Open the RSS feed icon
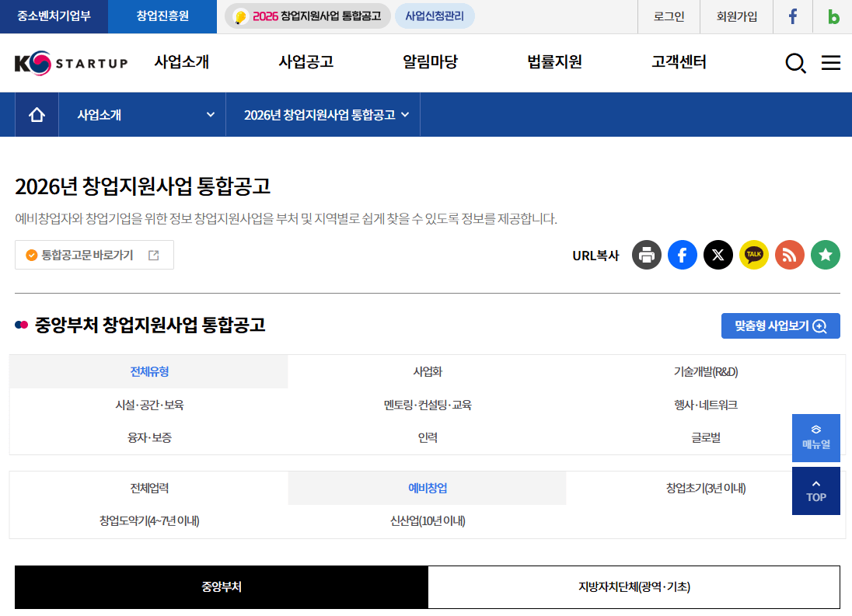852x616 pixels. (x=789, y=255)
